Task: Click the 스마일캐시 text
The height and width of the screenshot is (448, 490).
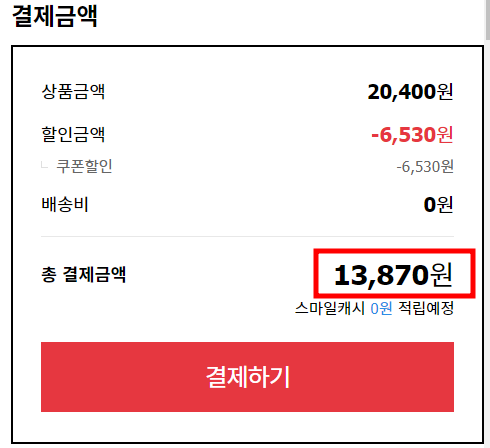Action: pyautogui.click(x=330, y=308)
